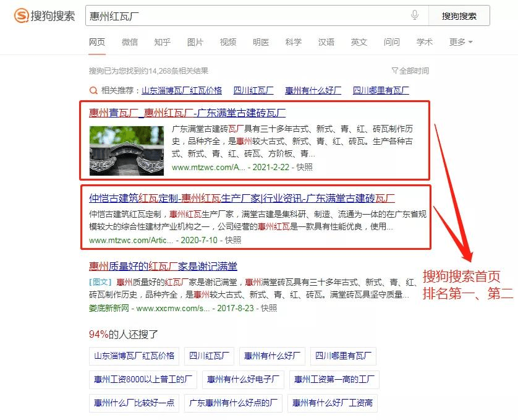518x420 pixels.
Task: Open 快照 for the 2020-7-10 result
Action: pos(233,240)
